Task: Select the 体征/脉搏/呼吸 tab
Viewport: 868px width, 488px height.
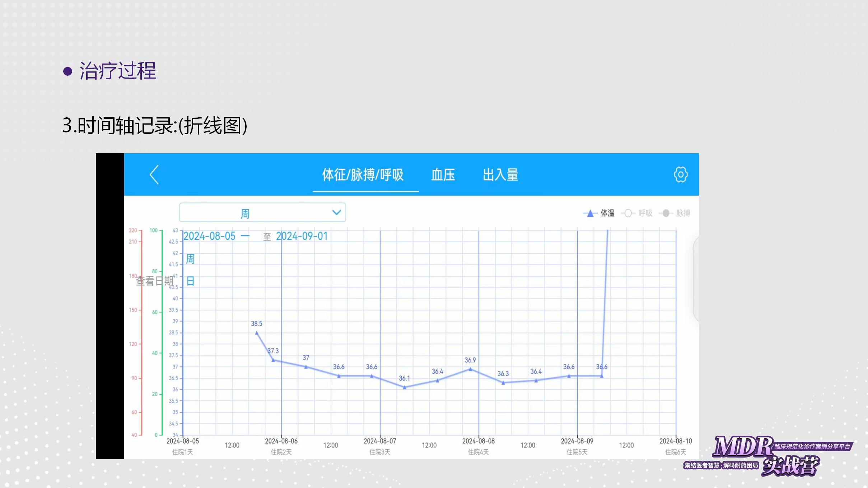Action: (x=363, y=175)
